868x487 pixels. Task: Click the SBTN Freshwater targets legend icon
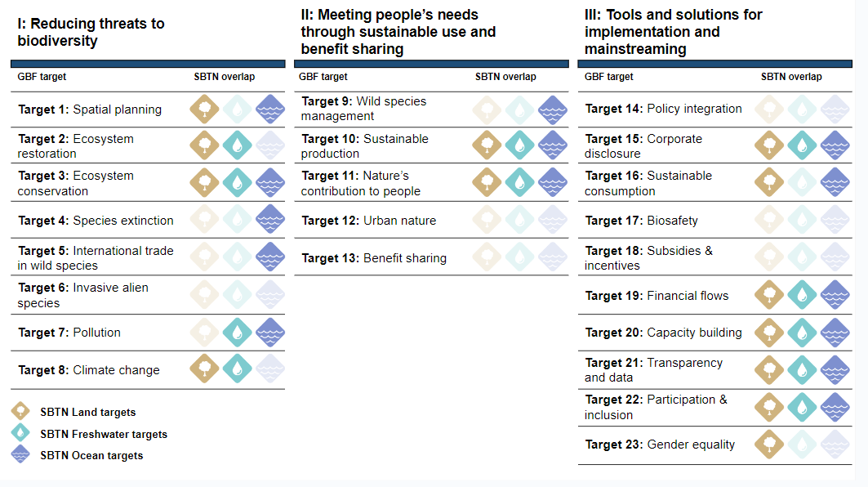pos(22,434)
